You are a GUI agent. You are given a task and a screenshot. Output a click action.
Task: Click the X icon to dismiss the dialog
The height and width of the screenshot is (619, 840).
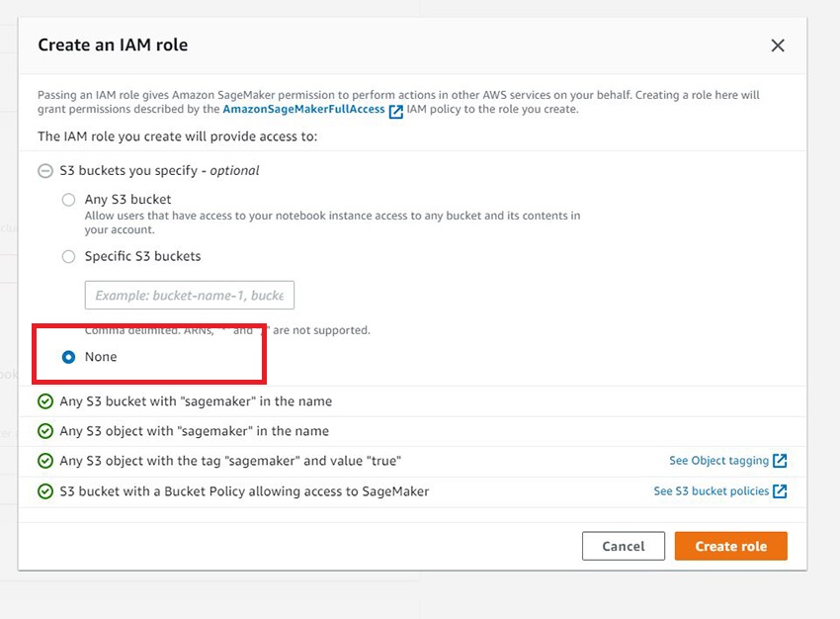778,45
